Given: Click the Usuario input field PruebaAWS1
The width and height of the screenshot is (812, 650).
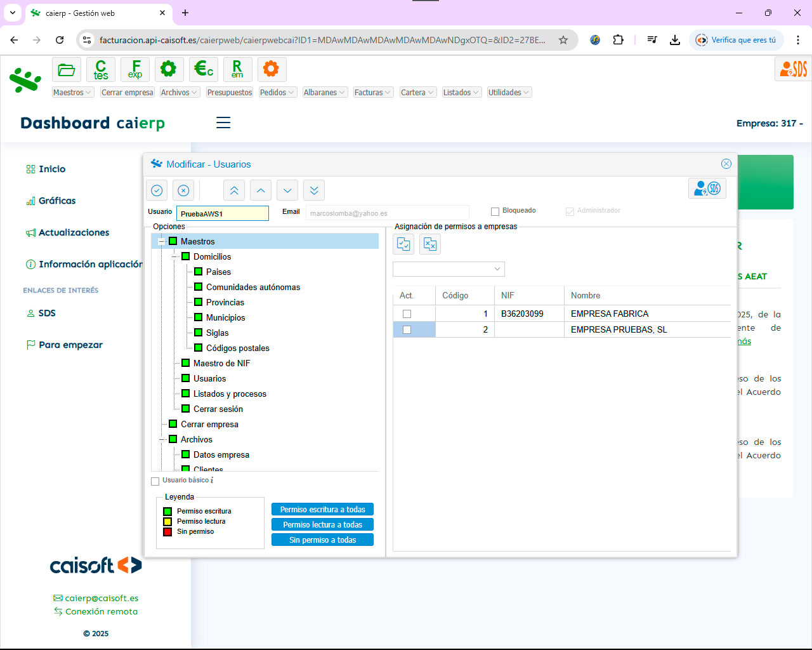Looking at the screenshot, I should [x=223, y=213].
